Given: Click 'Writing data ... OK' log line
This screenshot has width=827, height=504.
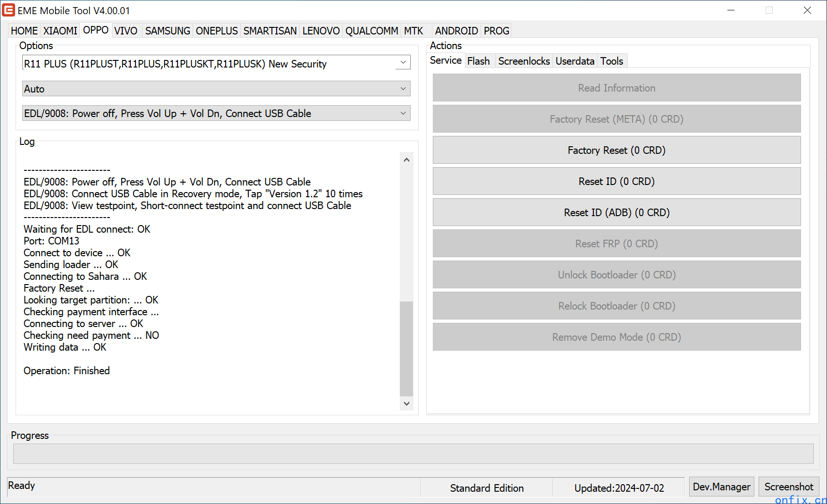Looking at the screenshot, I should pyautogui.click(x=65, y=347).
